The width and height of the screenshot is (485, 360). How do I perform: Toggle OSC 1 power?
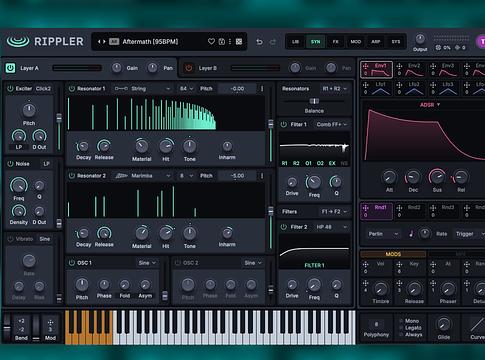pyautogui.click(x=71, y=263)
